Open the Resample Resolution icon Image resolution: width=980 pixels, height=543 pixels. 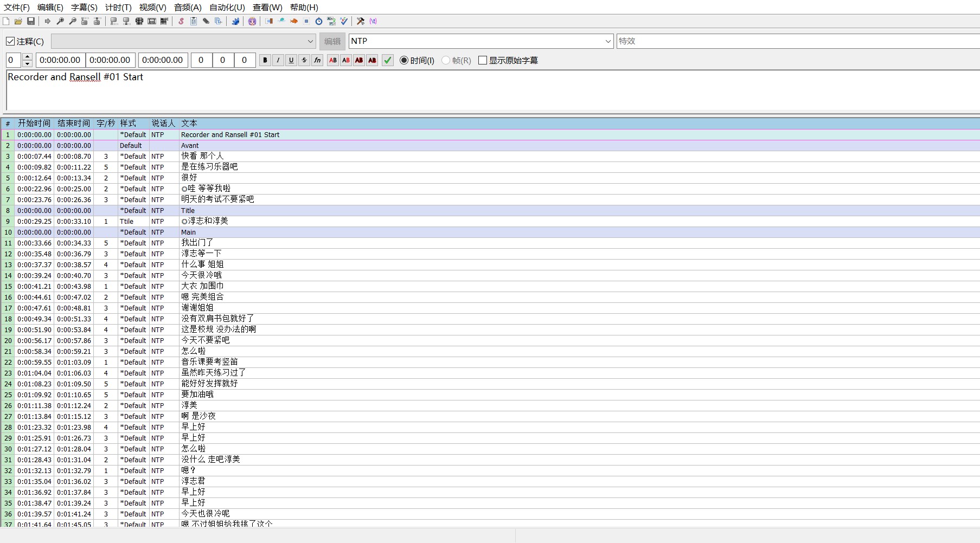pyautogui.click(x=306, y=21)
